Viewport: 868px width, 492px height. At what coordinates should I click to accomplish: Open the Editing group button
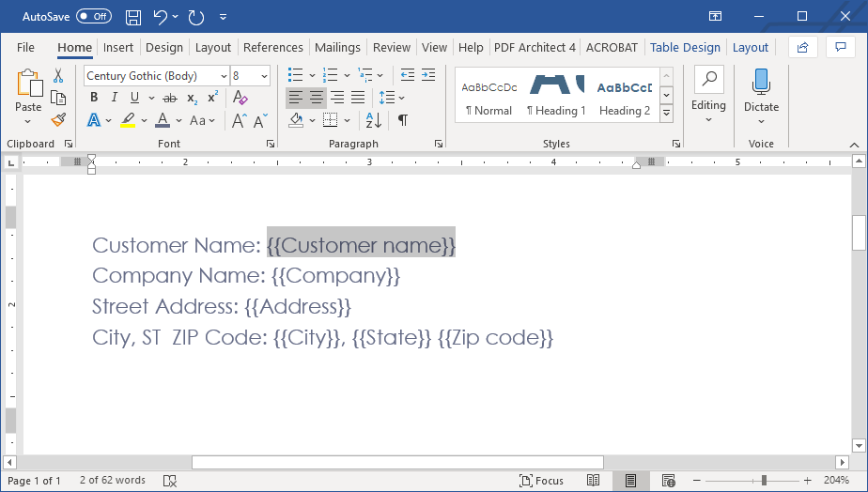[708, 96]
